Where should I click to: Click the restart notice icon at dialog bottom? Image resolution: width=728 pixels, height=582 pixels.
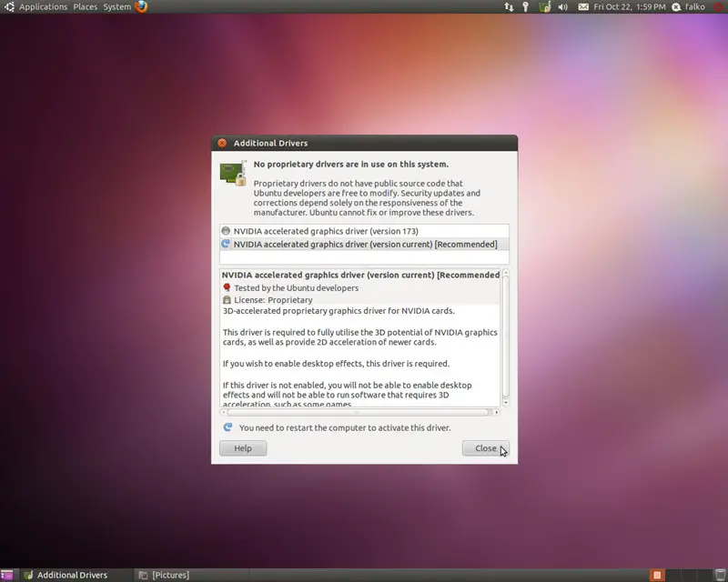coord(227,427)
